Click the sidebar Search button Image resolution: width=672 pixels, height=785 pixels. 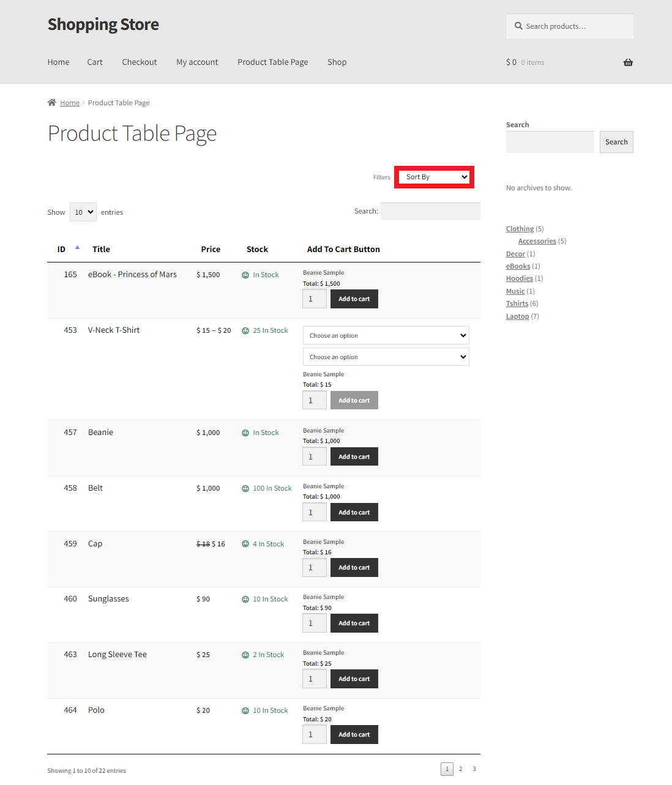point(616,142)
